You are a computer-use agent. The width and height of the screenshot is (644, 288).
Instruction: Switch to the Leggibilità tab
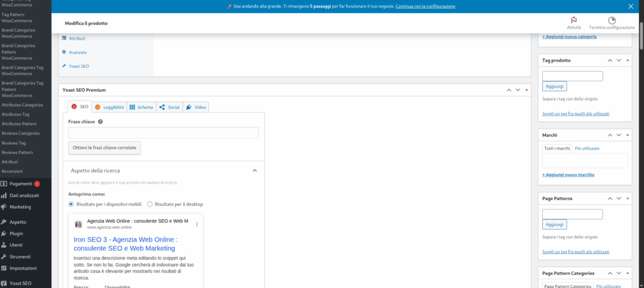point(109,108)
